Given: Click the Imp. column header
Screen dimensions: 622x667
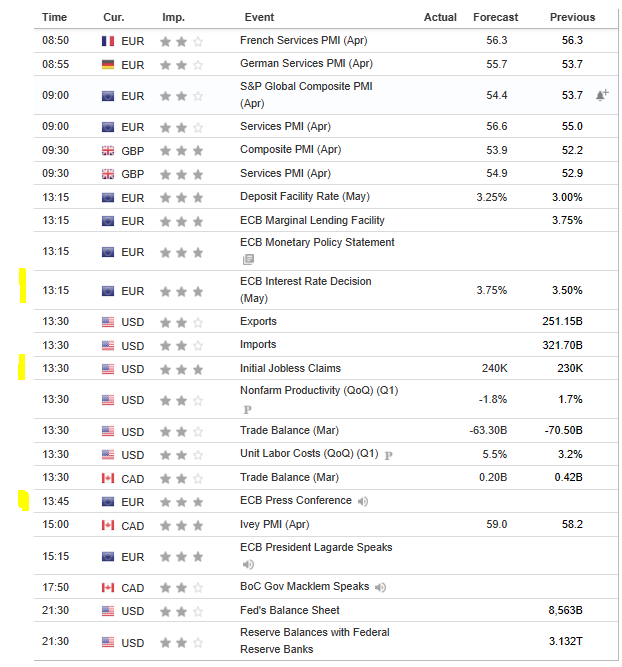Looking at the screenshot, I should coord(173,17).
